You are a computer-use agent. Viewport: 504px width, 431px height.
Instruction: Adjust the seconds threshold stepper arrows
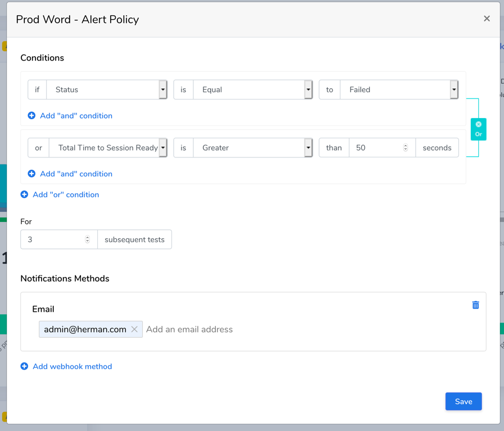(406, 148)
